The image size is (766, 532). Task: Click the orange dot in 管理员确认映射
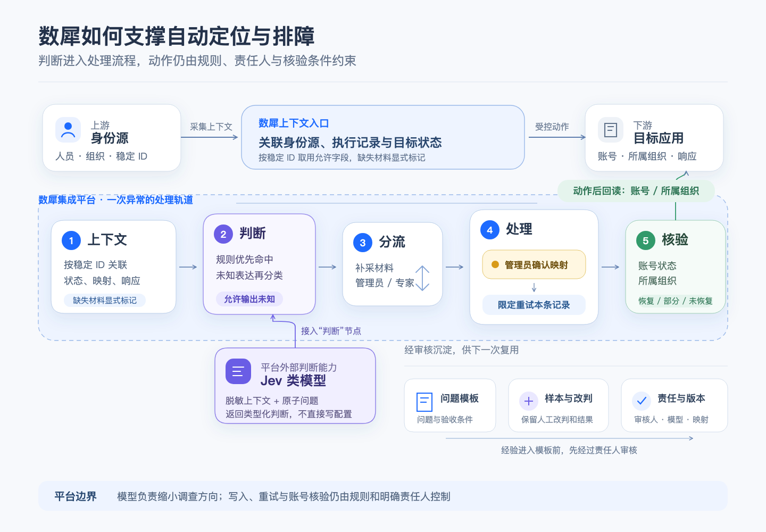(495, 264)
